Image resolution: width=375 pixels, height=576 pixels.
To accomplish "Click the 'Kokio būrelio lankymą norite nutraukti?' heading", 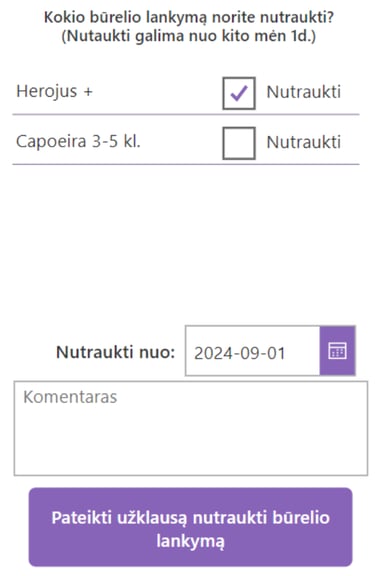I will click(188, 17).
